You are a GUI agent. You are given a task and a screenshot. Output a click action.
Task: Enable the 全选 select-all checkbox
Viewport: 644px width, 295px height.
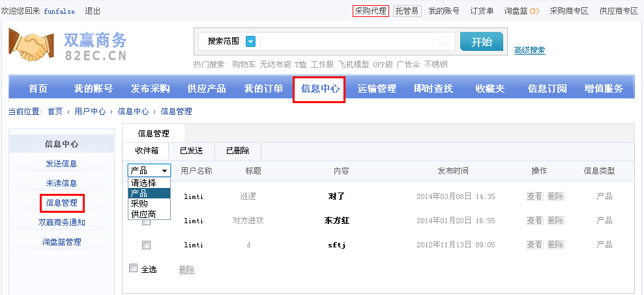point(134,268)
